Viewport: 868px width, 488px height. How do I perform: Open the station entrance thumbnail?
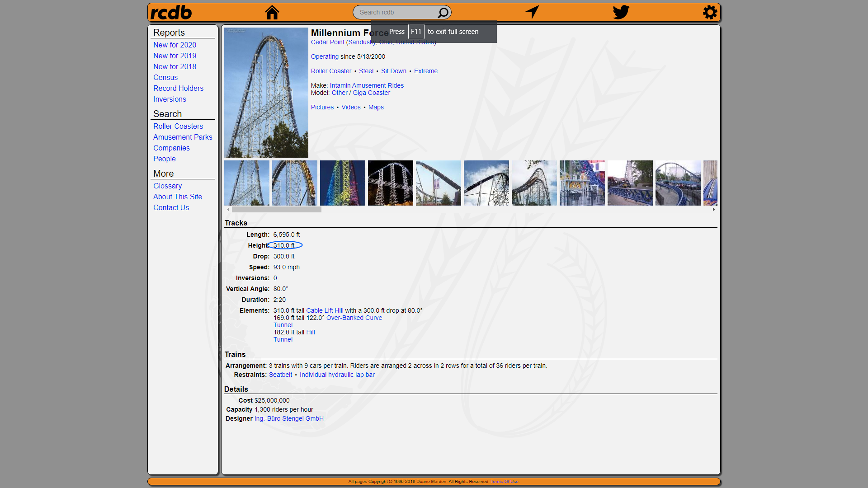[582, 183]
